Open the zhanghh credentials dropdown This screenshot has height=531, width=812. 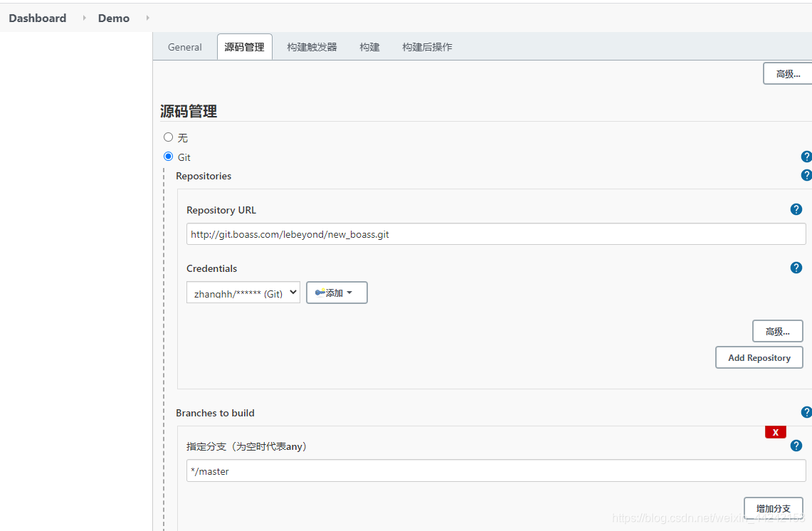click(243, 293)
